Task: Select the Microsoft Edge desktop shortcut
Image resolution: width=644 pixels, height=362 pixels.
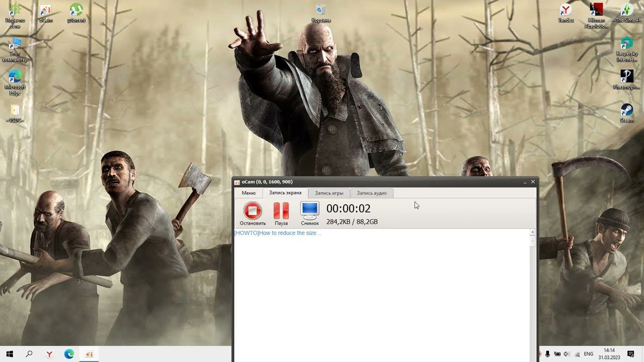Action: [x=15, y=82]
